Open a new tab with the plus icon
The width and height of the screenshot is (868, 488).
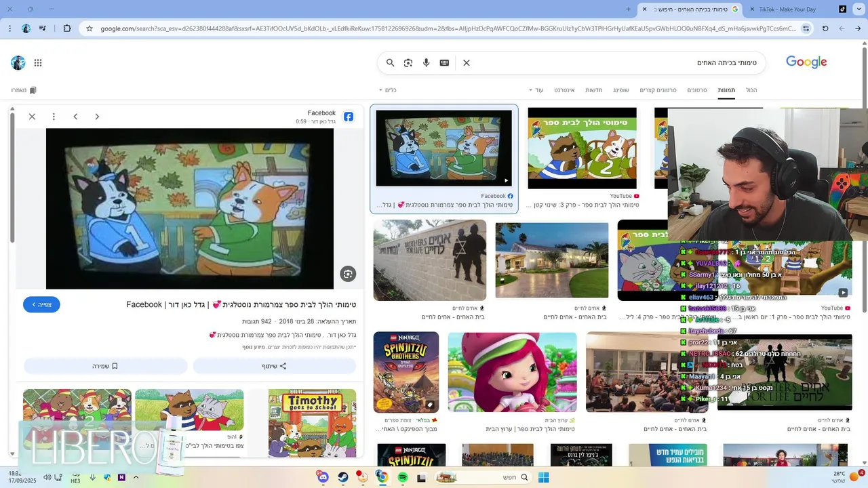click(629, 9)
